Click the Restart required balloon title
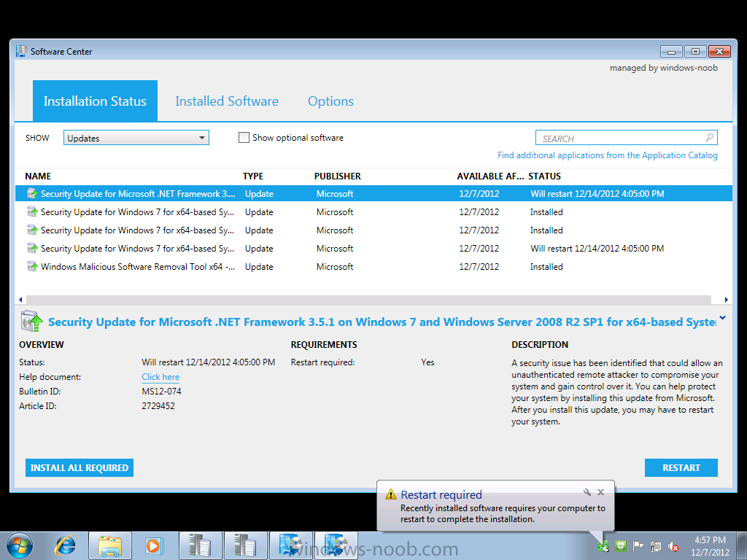747x560 pixels. [x=441, y=495]
